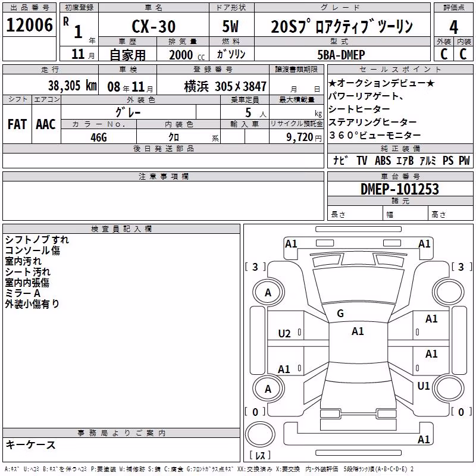
Task: Select the displacement value 2000 cc
Action: click(187, 55)
